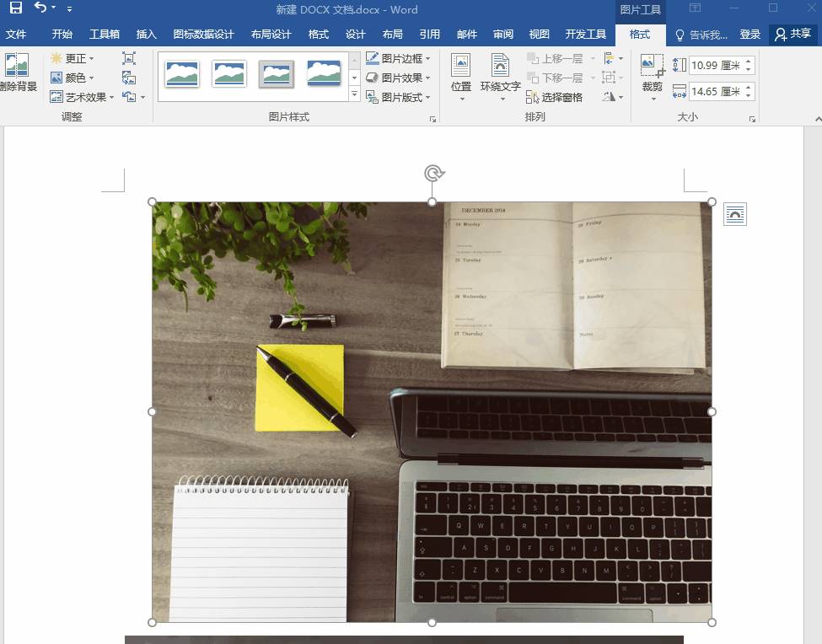Click the Rotate objects icon

[x=610, y=97]
